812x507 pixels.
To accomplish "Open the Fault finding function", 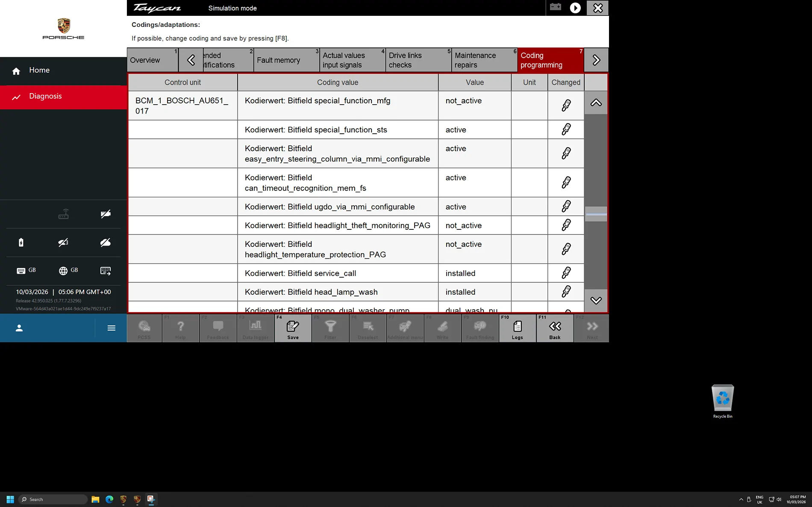I will tap(480, 328).
